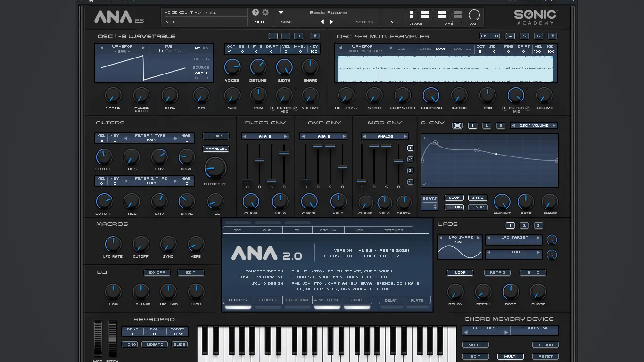Viewport: 644px width, 362px height.
Task: Toggle HD mode in oscillator display
Action: [198, 48]
